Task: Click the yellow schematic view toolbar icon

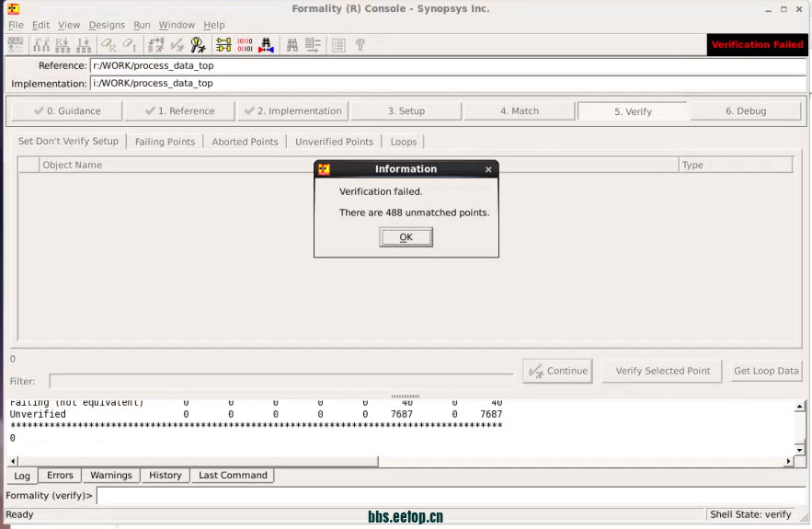Action: click(x=223, y=44)
